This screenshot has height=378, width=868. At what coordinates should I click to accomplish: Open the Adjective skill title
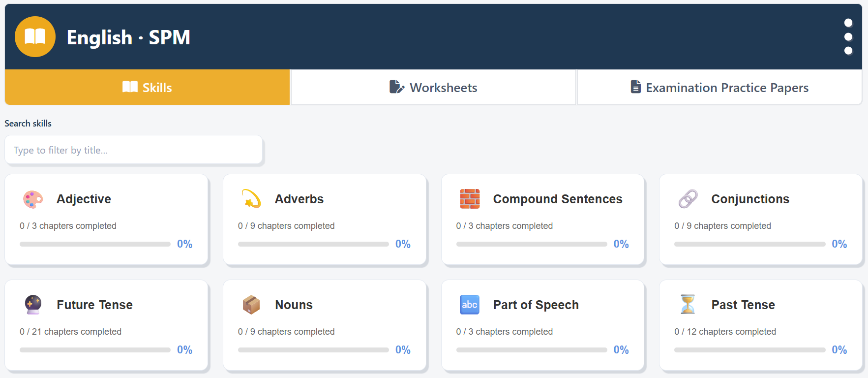tap(84, 199)
